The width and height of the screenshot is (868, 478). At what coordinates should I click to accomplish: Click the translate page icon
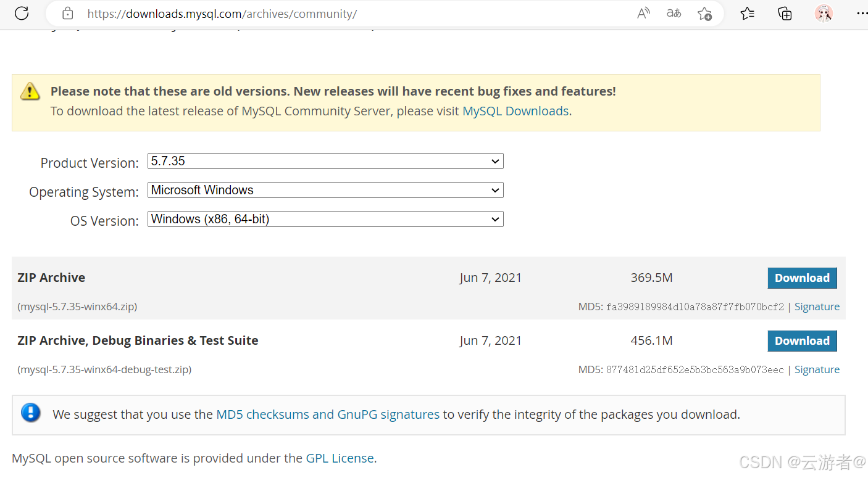point(674,13)
